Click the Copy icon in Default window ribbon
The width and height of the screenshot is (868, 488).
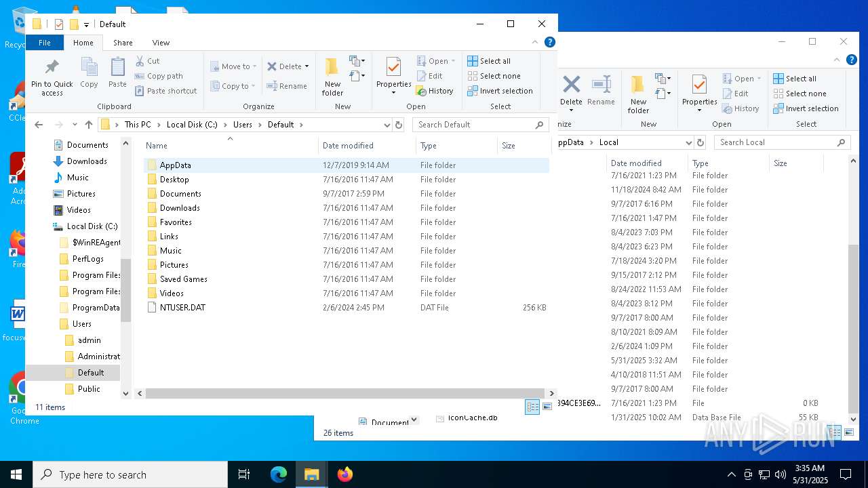click(89, 68)
